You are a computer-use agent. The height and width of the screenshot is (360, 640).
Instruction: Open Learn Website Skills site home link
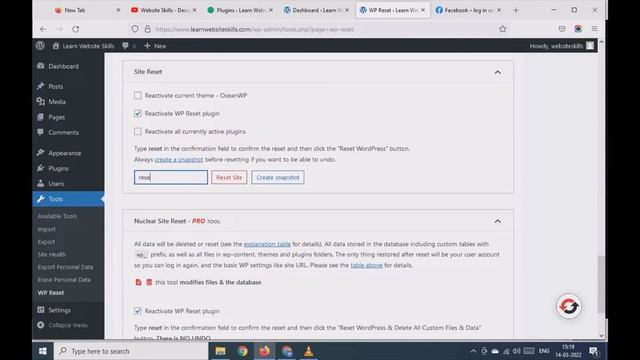click(83, 46)
